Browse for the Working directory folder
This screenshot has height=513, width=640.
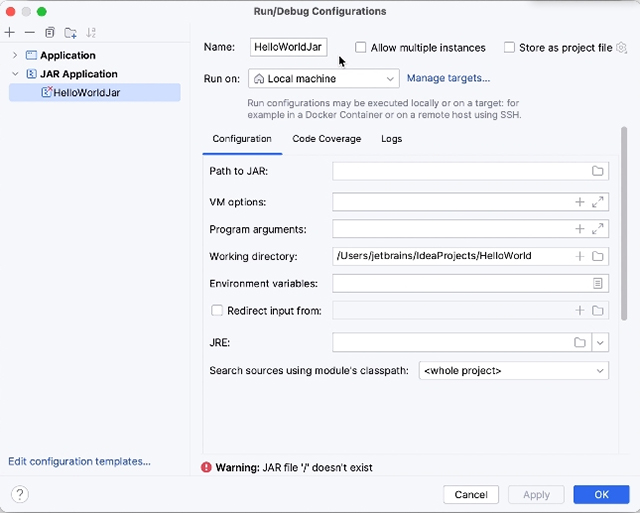[598, 256]
